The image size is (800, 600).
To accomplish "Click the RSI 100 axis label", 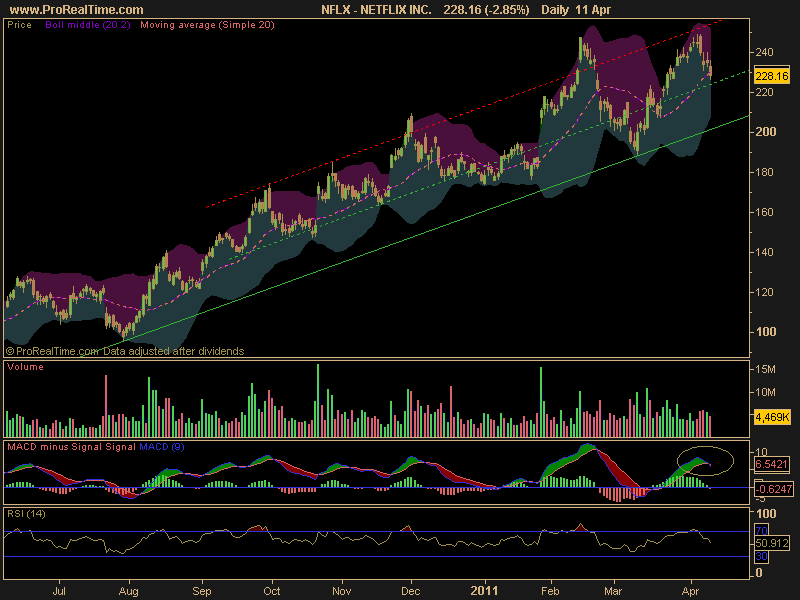I will (766, 514).
